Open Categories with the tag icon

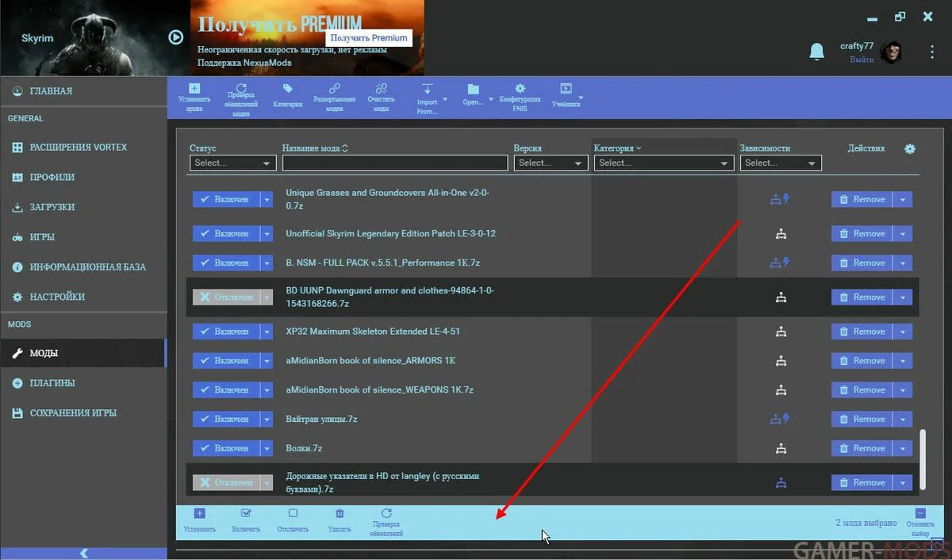pyautogui.click(x=288, y=89)
